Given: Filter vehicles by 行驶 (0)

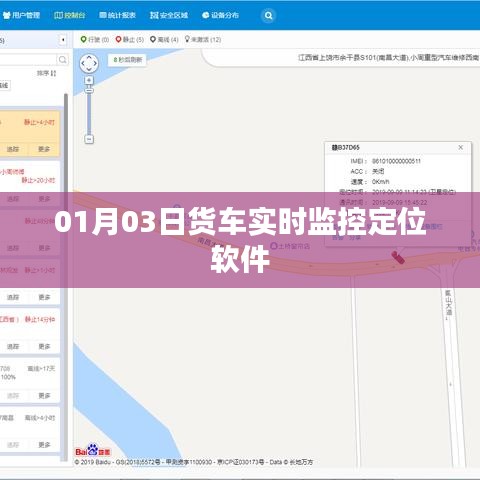Looking at the screenshot, I should [x=95, y=40].
